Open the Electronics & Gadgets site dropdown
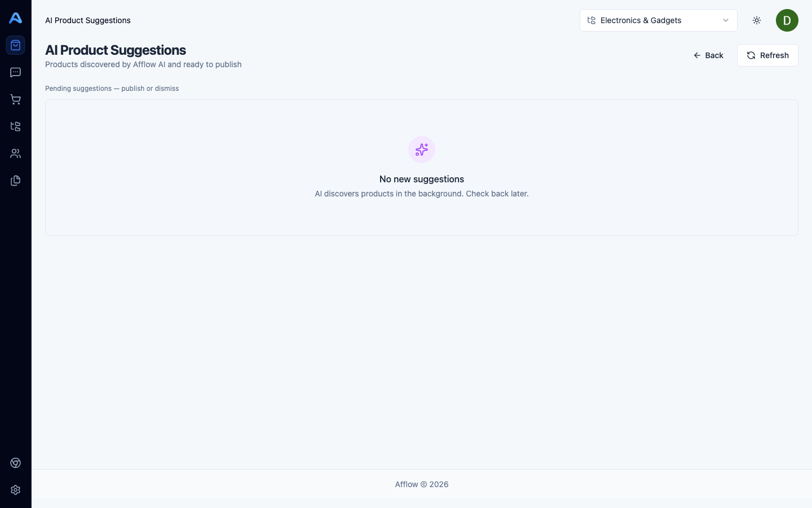 click(658, 20)
